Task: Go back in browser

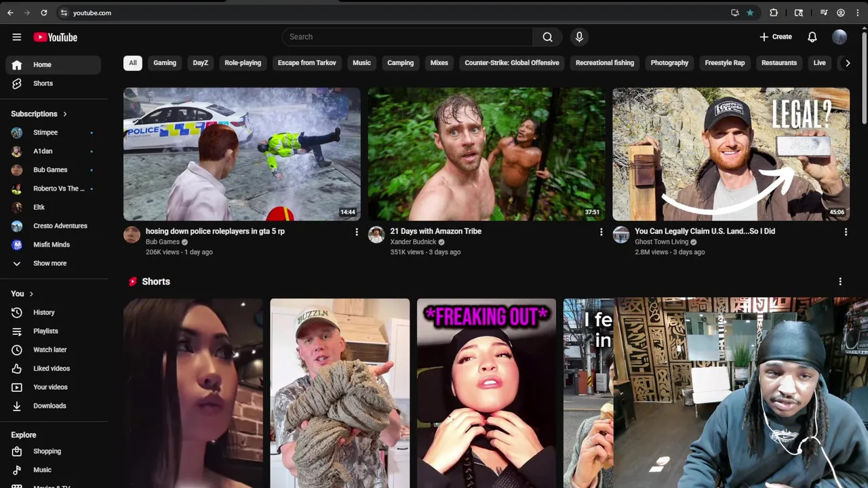Action: click(10, 13)
